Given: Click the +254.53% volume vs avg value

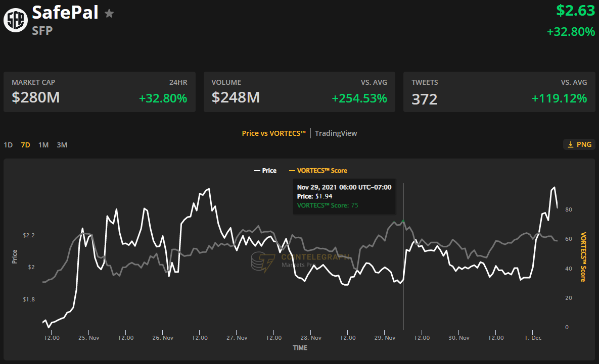Looking at the screenshot, I should click(359, 98).
